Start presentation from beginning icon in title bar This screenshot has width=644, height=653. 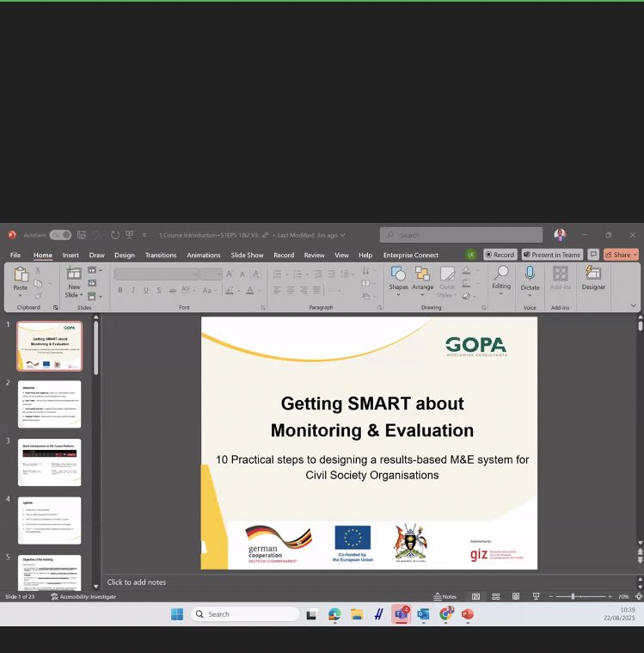point(130,235)
